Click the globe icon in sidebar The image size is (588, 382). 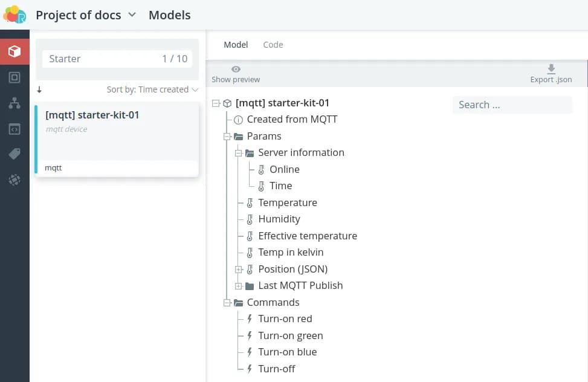pos(15,180)
